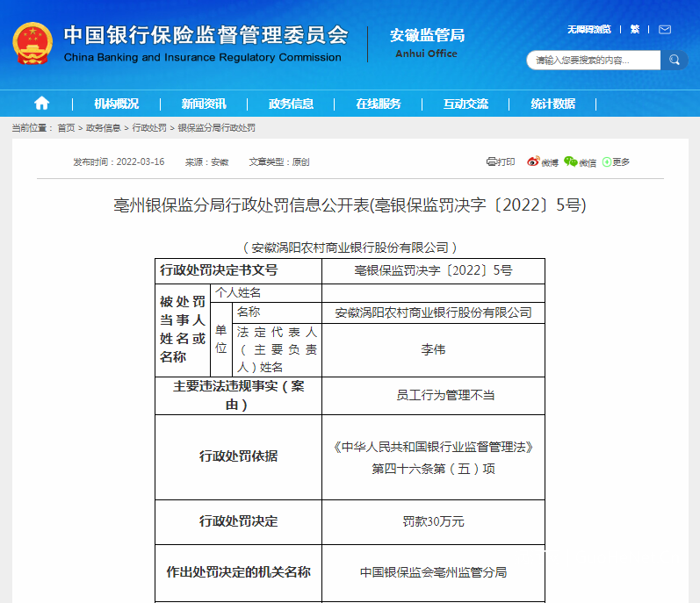The height and width of the screenshot is (603, 700).
Task: Open the 机构概况 menu
Action: click(116, 103)
